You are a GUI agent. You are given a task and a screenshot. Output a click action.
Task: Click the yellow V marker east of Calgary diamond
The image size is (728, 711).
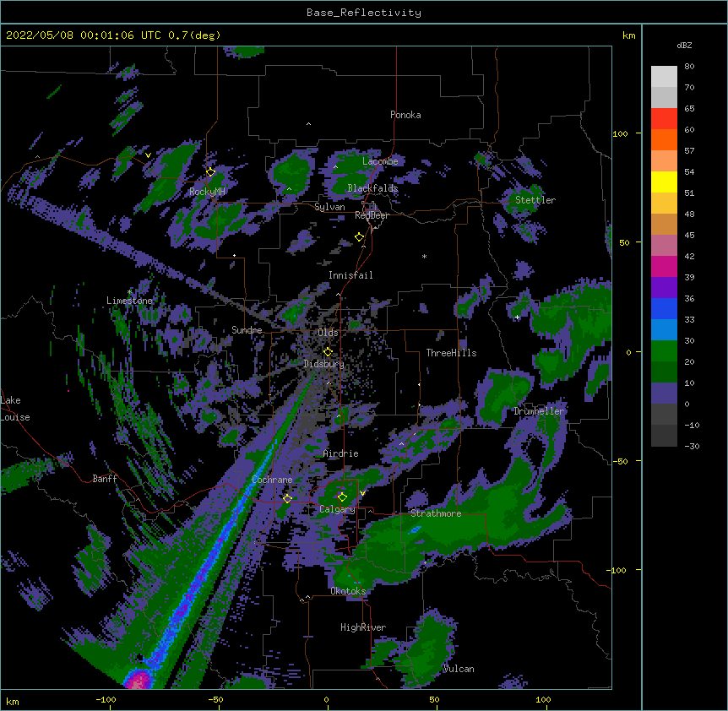[362, 493]
